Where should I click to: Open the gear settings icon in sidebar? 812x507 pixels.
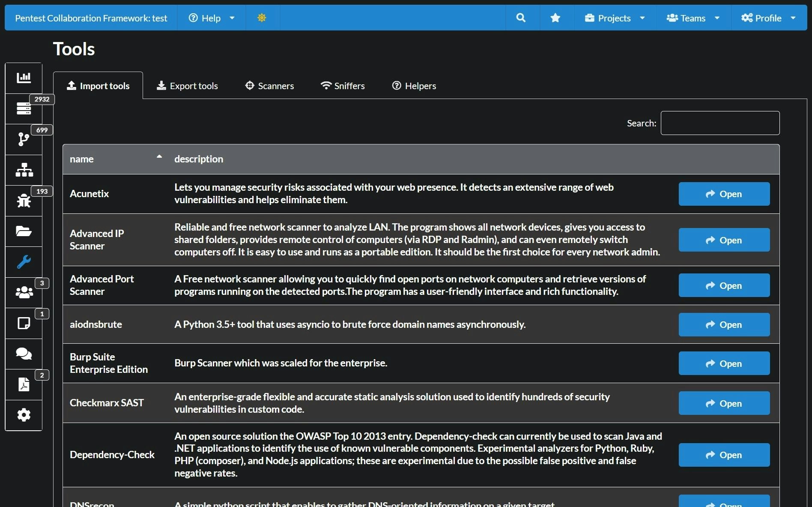[24, 415]
